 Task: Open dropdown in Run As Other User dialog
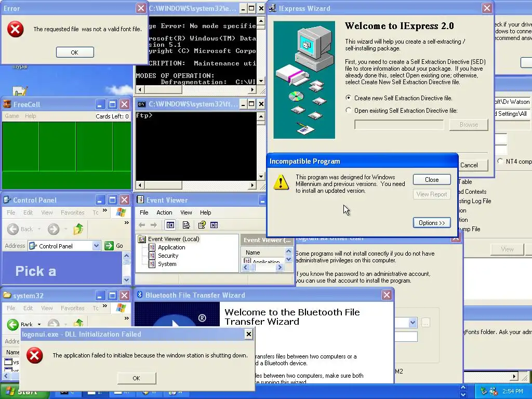[413, 322]
